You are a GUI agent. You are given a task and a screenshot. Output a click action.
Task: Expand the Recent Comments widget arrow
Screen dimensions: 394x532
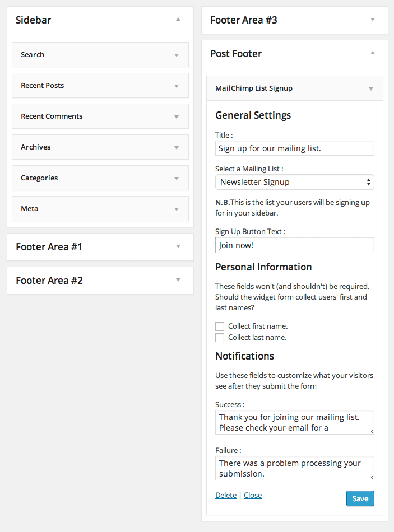(177, 116)
